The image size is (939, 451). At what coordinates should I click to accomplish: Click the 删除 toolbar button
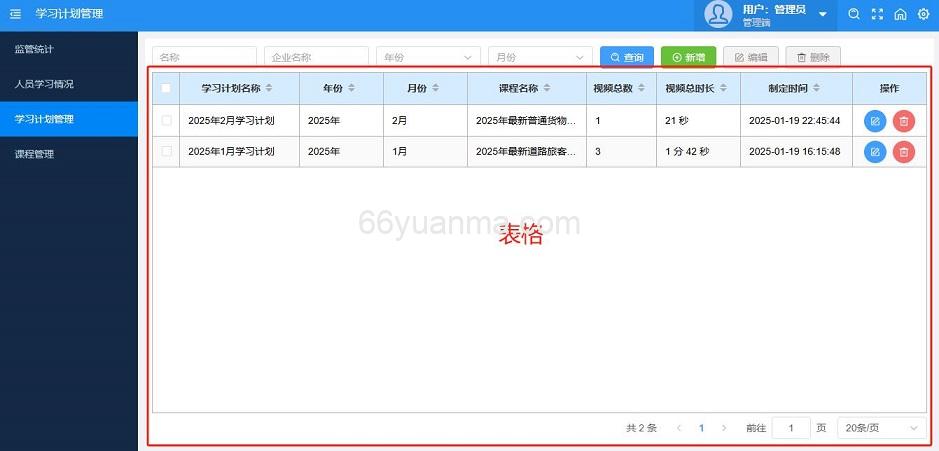[x=813, y=57]
